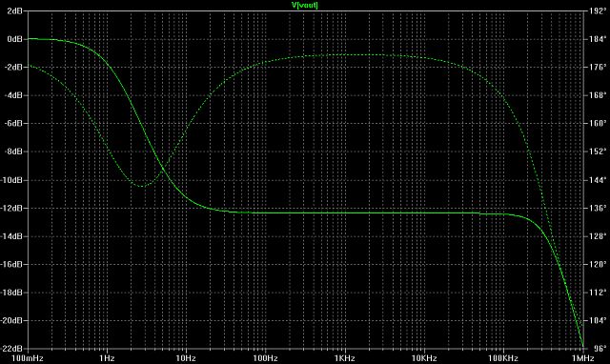Click the -2dB magnitude axis label
610x364 pixels.
(13, 68)
